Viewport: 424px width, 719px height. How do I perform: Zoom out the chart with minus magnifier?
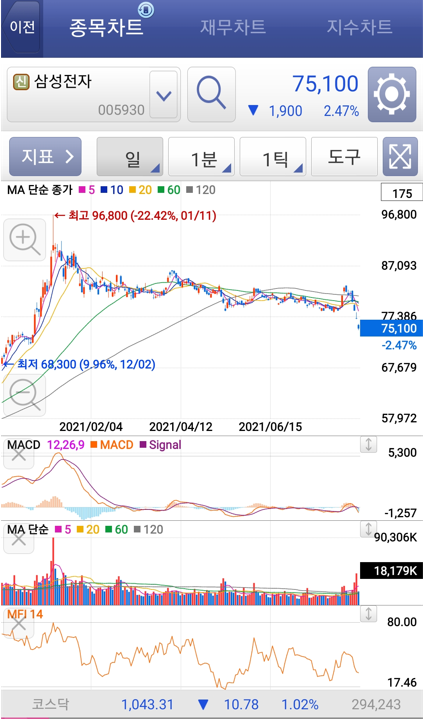tap(25, 395)
